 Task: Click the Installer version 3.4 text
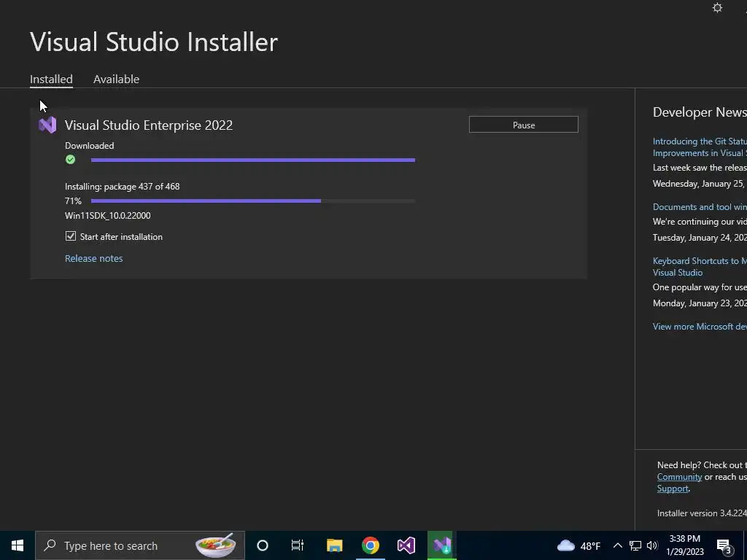(x=702, y=513)
